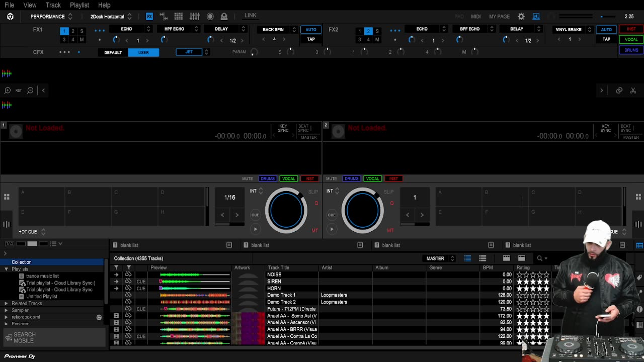644x362 pixels.
Task: Click the blue display mode icon near gear
Action: [x=536, y=17]
